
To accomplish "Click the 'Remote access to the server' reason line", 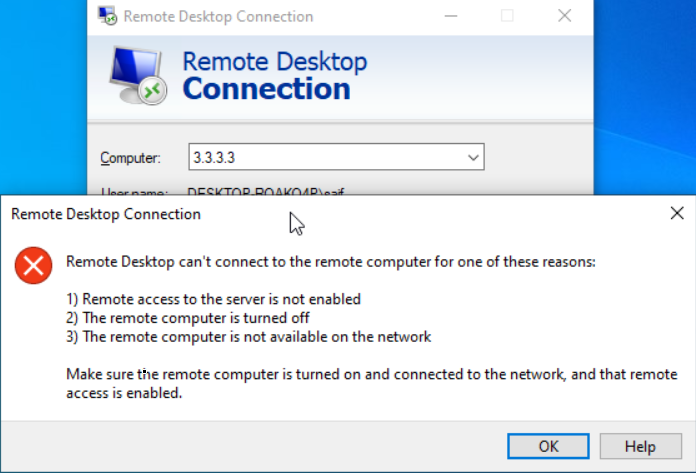I will pos(213,299).
